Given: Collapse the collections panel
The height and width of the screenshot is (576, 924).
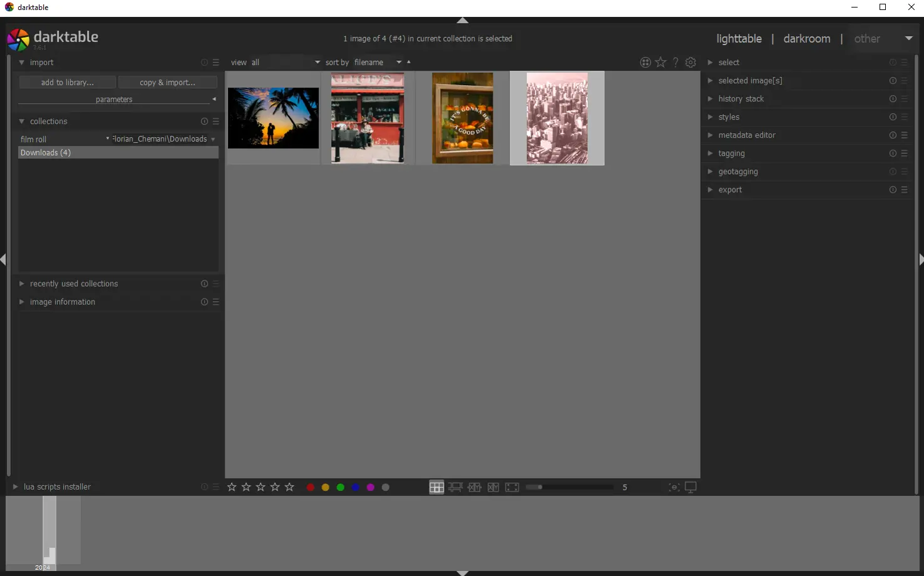Looking at the screenshot, I should 22,121.
